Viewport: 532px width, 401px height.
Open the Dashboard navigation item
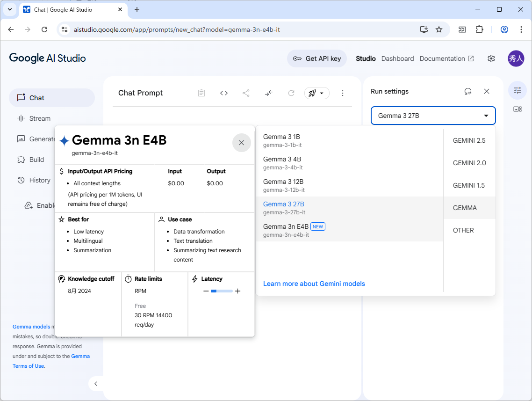point(397,58)
